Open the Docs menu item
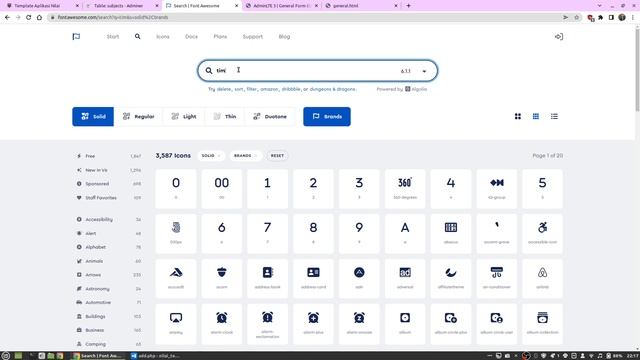The height and width of the screenshot is (360, 640). [191, 37]
